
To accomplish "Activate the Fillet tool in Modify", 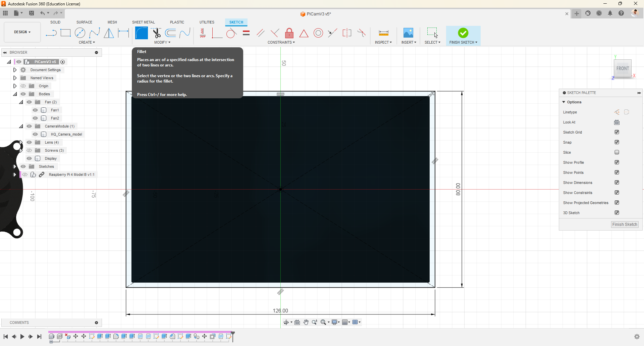I will [x=142, y=33].
